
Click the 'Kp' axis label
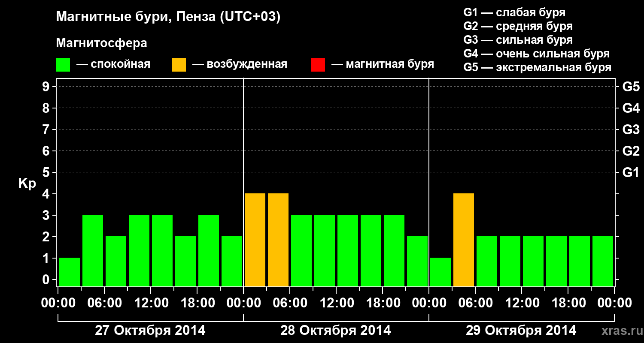pyautogui.click(x=27, y=184)
